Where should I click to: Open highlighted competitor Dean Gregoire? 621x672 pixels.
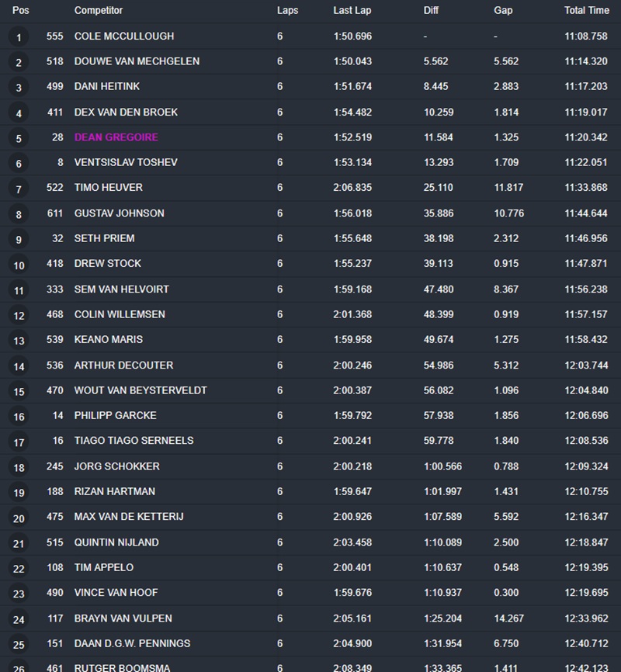click(x=116, y=137)
